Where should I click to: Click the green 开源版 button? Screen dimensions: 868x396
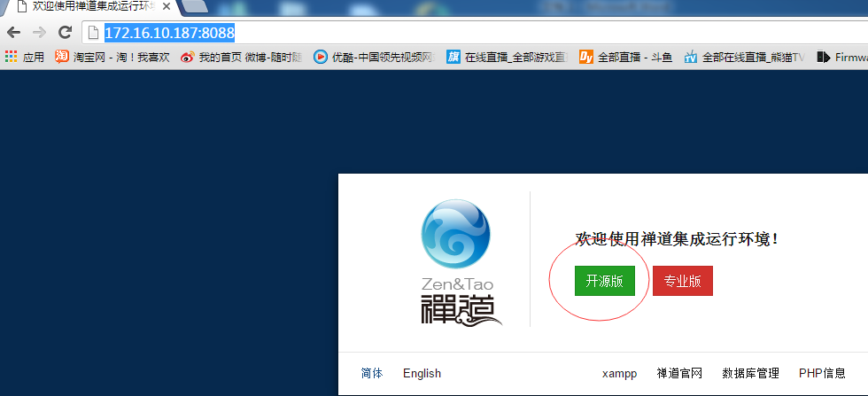(x=604, y=281)
